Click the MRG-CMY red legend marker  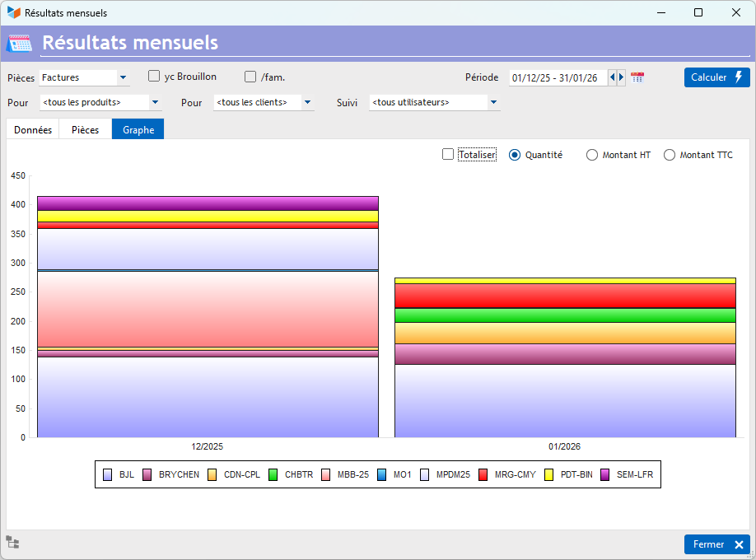(x=483, y=474)
